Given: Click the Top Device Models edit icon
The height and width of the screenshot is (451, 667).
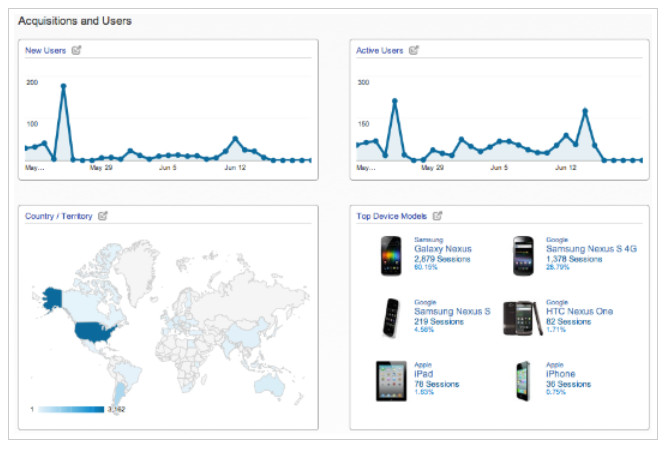Looking at the screenshot, I should click(437, 214).
